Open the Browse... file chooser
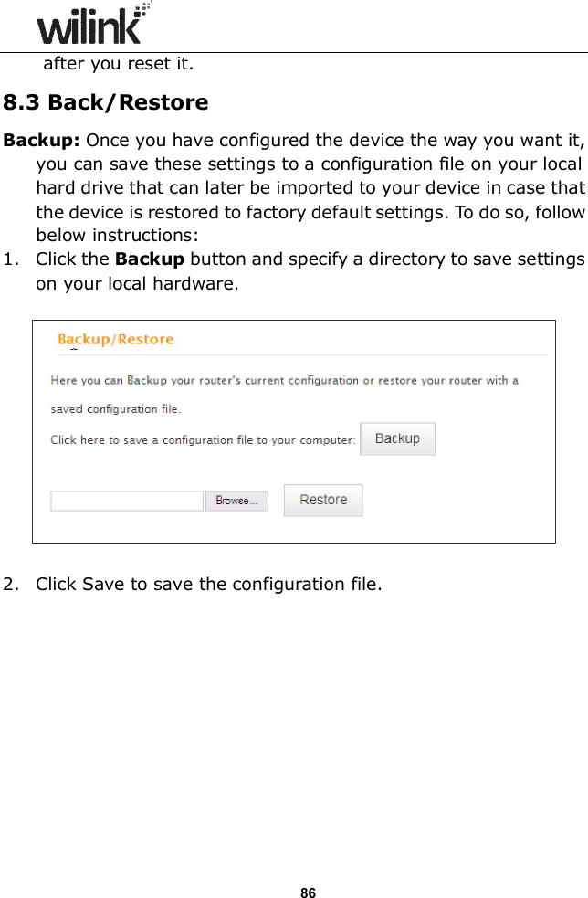 [x=236, y=500]
